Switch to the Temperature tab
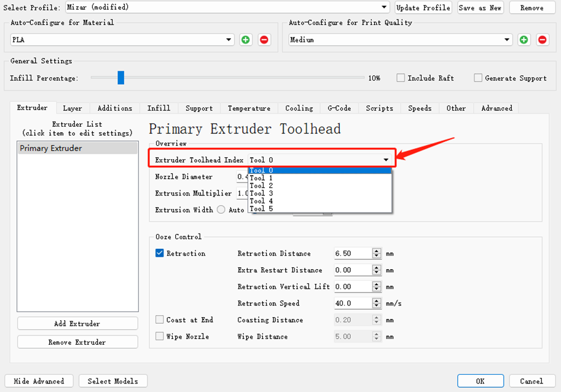Screen dimensions: 561x392 (x=249, y=108)
